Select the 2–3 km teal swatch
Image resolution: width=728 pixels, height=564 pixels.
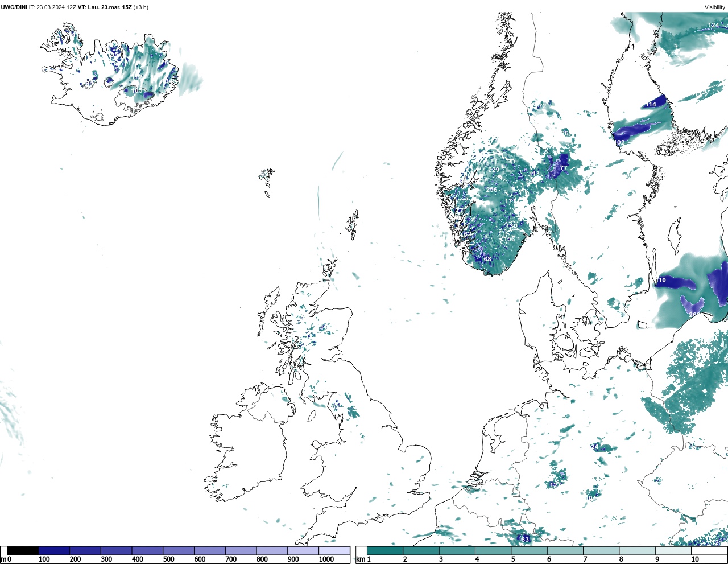click(x=421, y=550)
